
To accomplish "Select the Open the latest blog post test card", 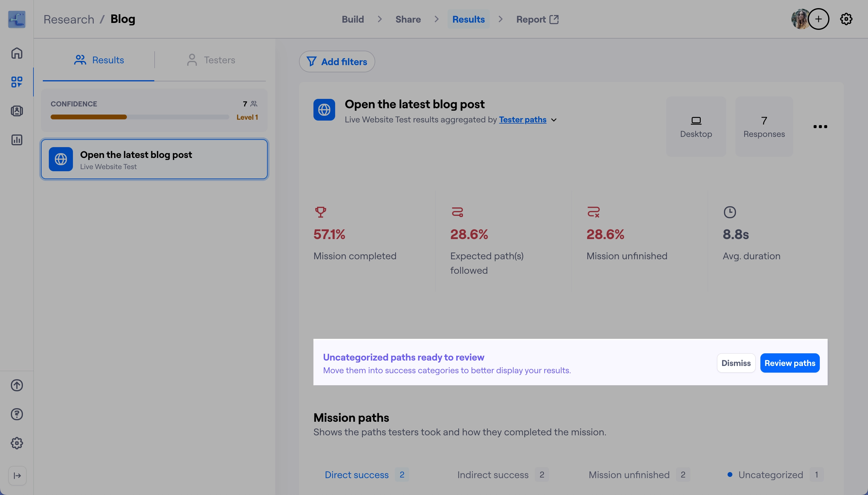I will pos(154,159).
